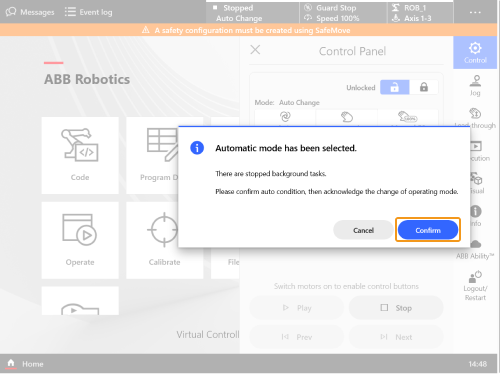
Task: Select the Auto mode icon
Action: pos(285,118)
